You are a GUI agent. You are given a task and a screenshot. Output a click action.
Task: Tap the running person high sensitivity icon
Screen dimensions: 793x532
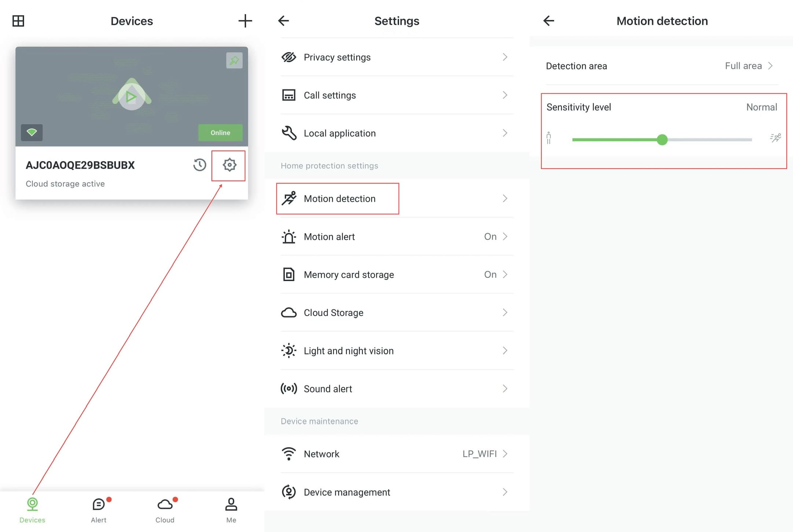pos(775,138)
